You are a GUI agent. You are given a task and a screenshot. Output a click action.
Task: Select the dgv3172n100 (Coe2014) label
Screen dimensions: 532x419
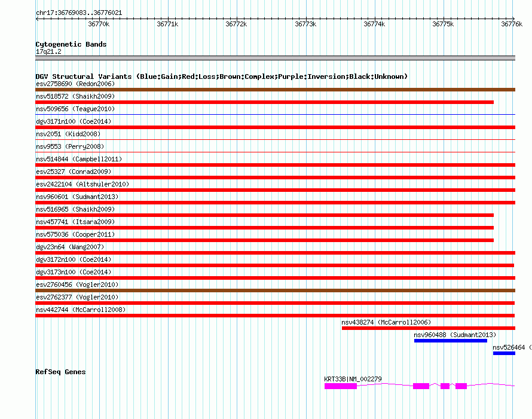(x=74, y=259)
